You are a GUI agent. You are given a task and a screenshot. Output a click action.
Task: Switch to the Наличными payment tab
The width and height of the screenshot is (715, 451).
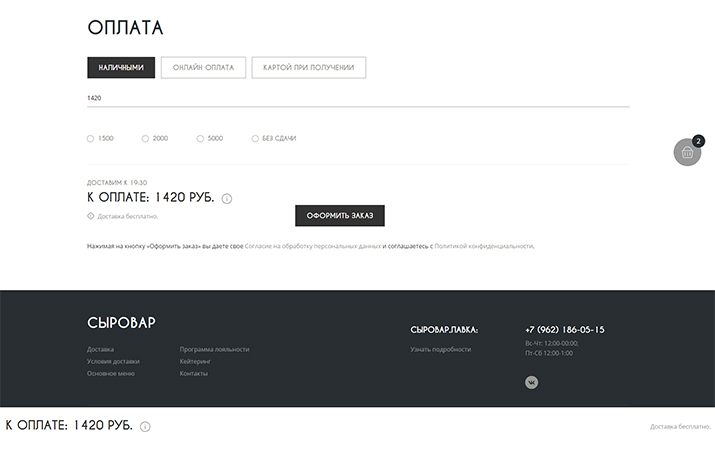pyautogui.click(x=121, y=67)
